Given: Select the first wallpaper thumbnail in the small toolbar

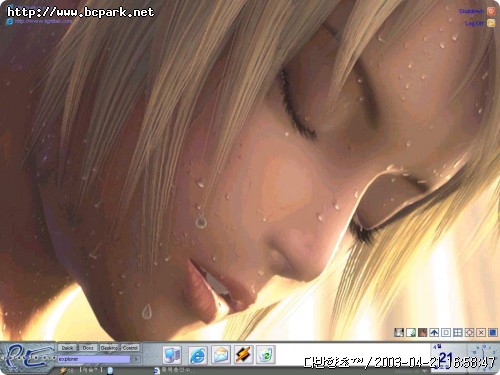Looking at the screenshot, I should [399, 332].
